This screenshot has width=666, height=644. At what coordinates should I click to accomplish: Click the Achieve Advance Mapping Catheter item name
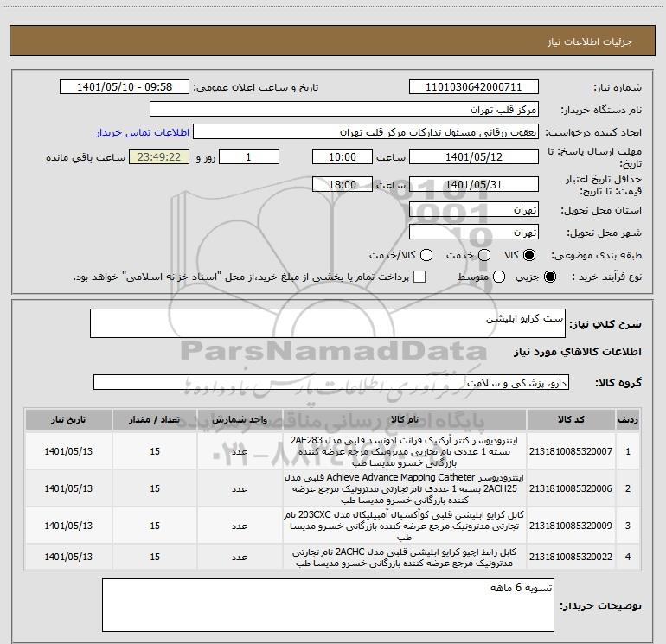click(405, 488)
